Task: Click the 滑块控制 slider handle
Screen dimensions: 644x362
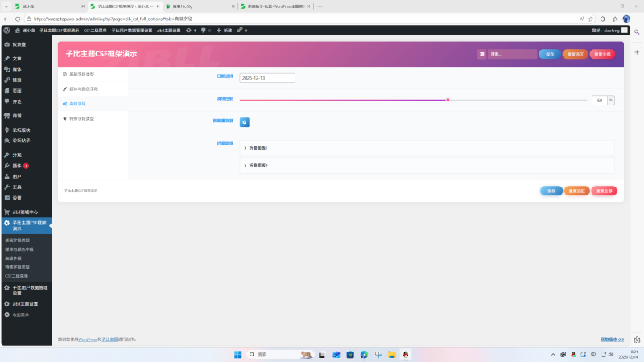Action: pos(448,100)
